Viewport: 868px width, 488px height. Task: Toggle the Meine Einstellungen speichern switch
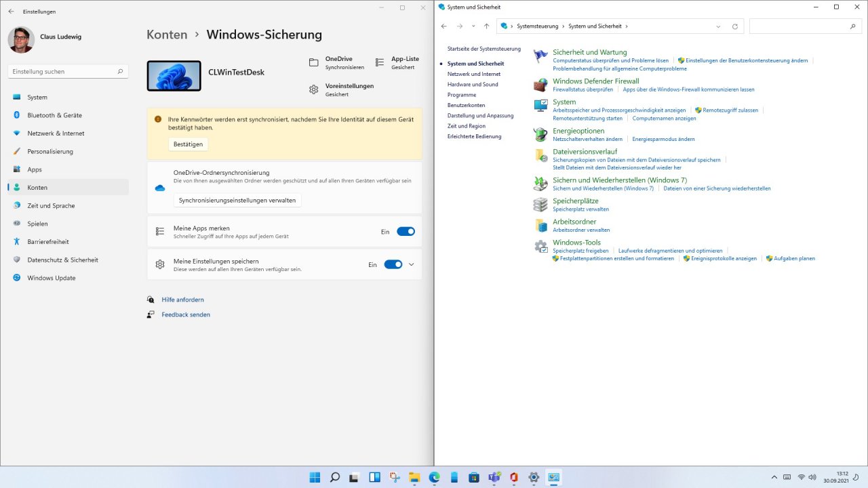[x=393, y=264]
